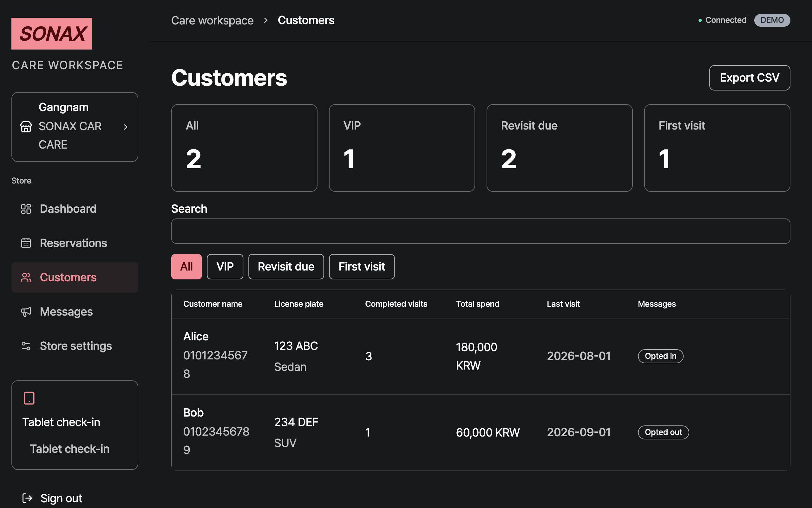Select the VIP summary card
This screenshot has height=508, width=812.
[x=402, y=148]
